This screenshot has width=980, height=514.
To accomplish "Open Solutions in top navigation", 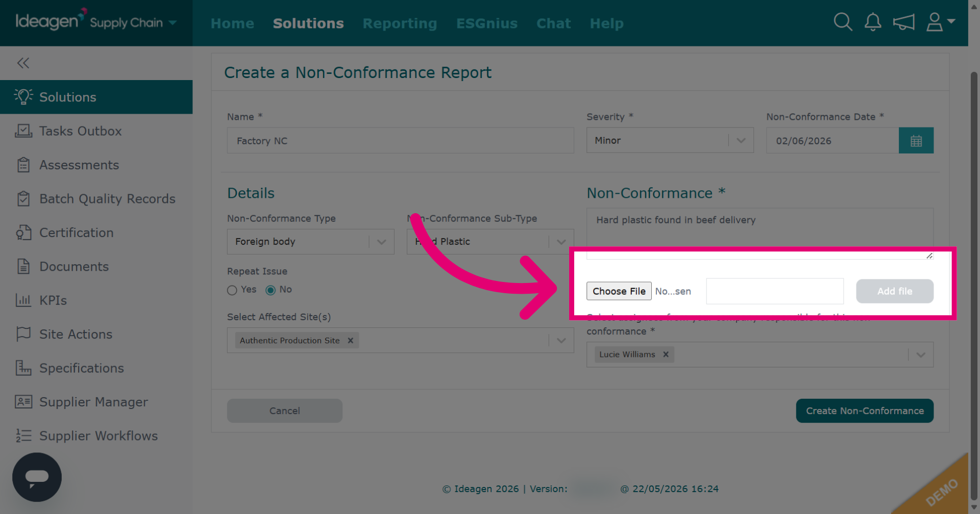I will click(308, 23).
